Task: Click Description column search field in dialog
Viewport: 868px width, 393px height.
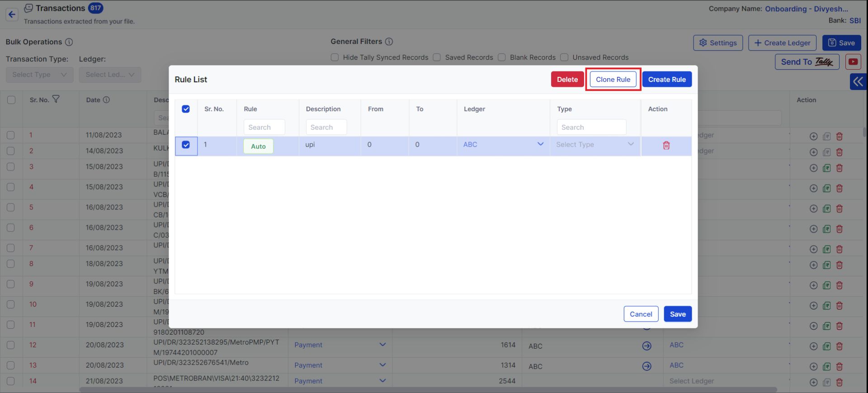Action: click(326, 127)
